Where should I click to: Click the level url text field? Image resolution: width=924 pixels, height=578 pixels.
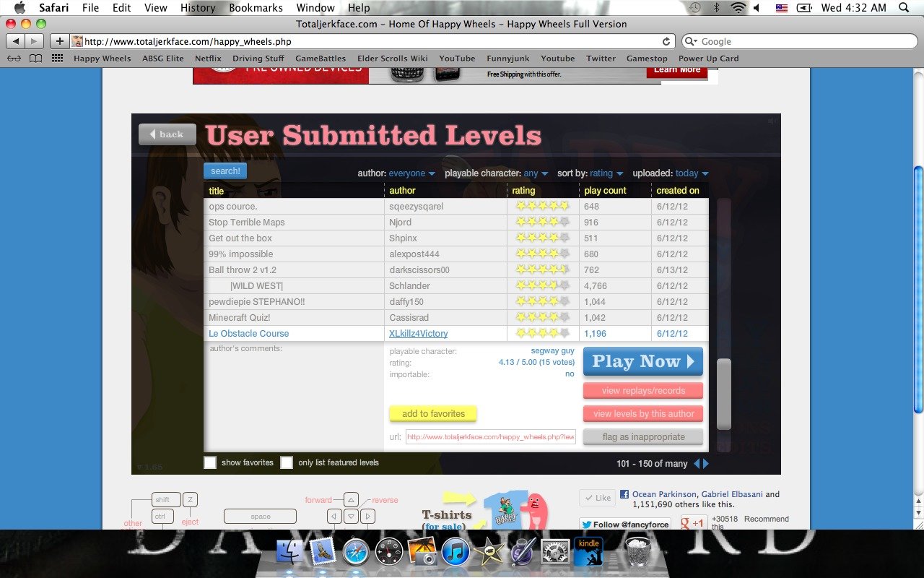490,436
